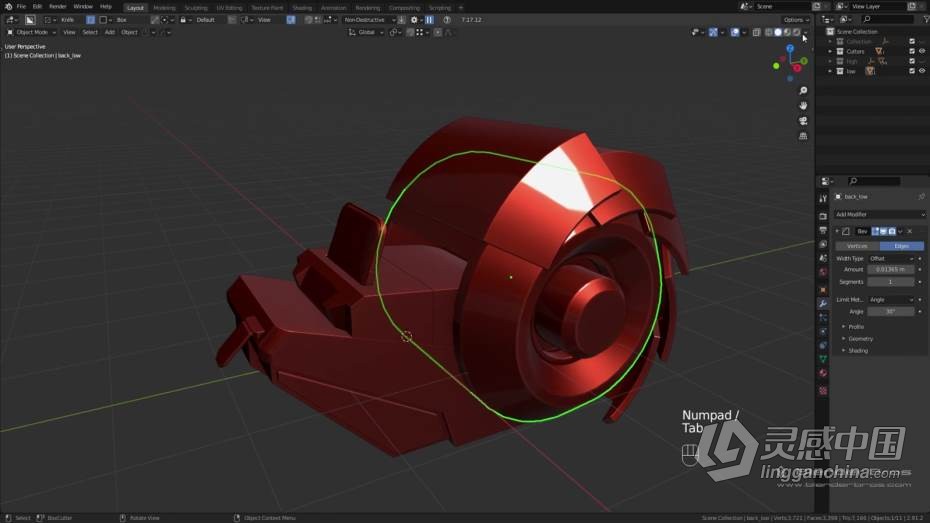Open the Object Constraints properties tab
The image size is (930, 523).
823,345
